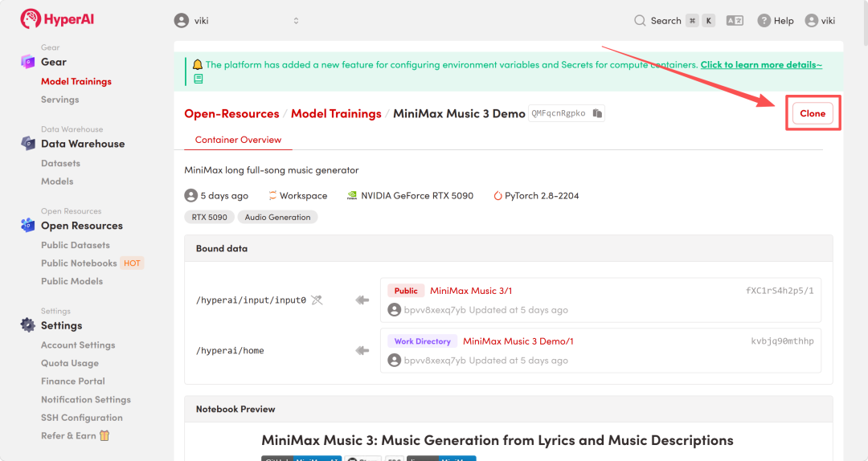The width and height of the screenshot is (868, 461).
Task: Click the search magnifier icon
Action: click(640, 20)
